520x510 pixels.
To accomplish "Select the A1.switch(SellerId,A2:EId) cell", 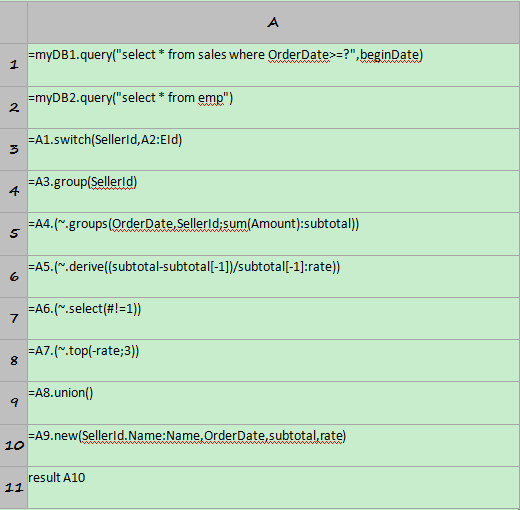I will coord(273,150).
